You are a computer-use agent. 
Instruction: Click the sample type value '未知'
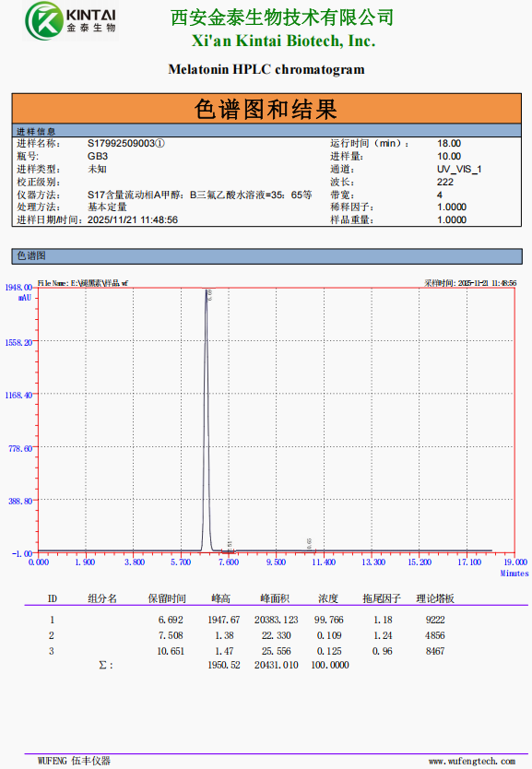97,169
